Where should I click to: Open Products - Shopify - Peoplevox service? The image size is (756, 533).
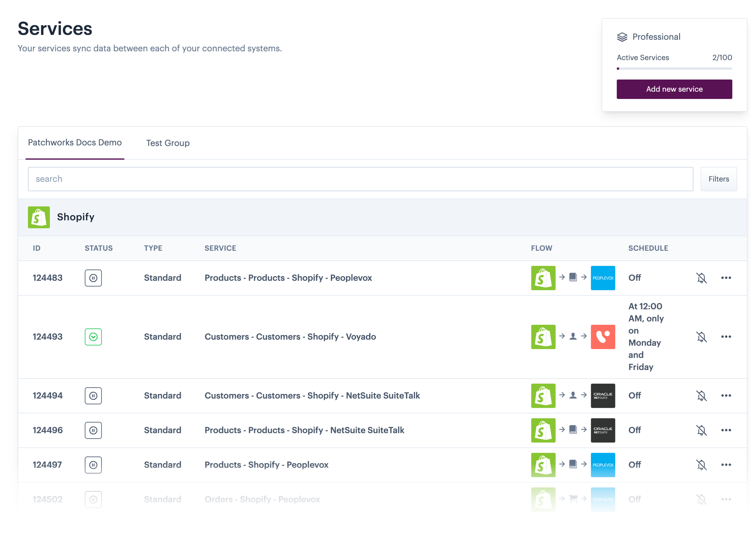tap(266, 464)
